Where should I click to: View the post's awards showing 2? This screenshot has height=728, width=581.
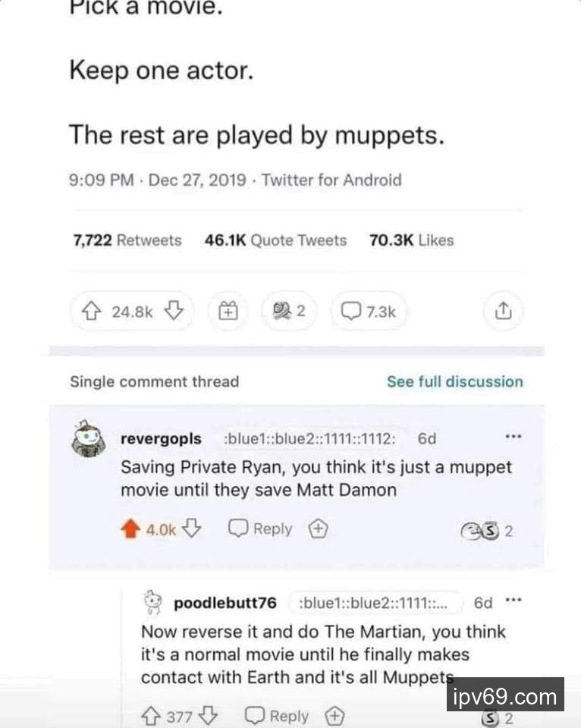pyautogui.click(x=287, y=311)
